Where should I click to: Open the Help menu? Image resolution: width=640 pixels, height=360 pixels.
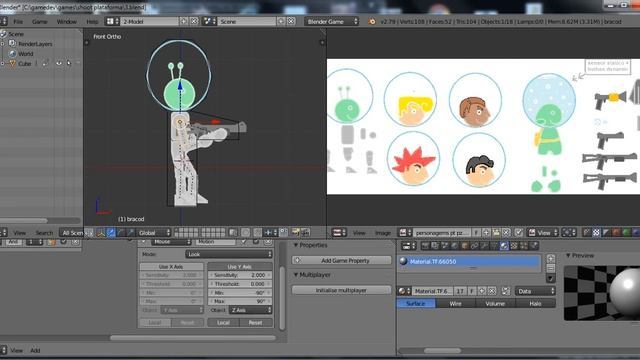point(92,21)
